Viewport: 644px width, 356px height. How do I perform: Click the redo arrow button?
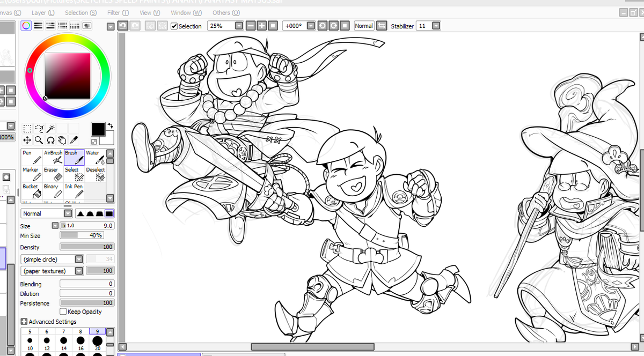pyautogui.click(x=135, y=26)
